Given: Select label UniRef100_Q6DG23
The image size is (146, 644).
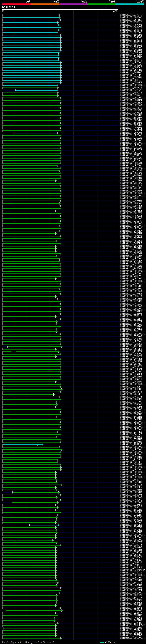Looking at the screenshot, I should click(x=131, y=485).
